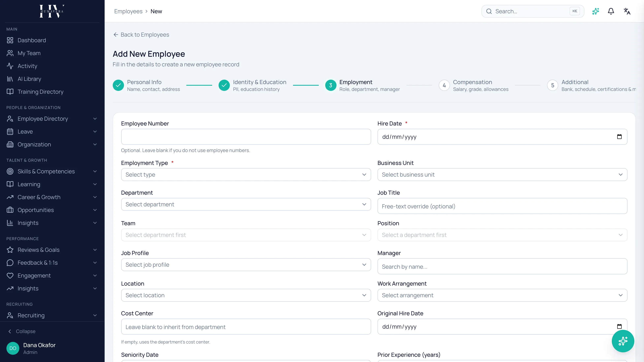Go to Personal Info step
This screenshot has width=644, height=362.
tap(146, 85)
